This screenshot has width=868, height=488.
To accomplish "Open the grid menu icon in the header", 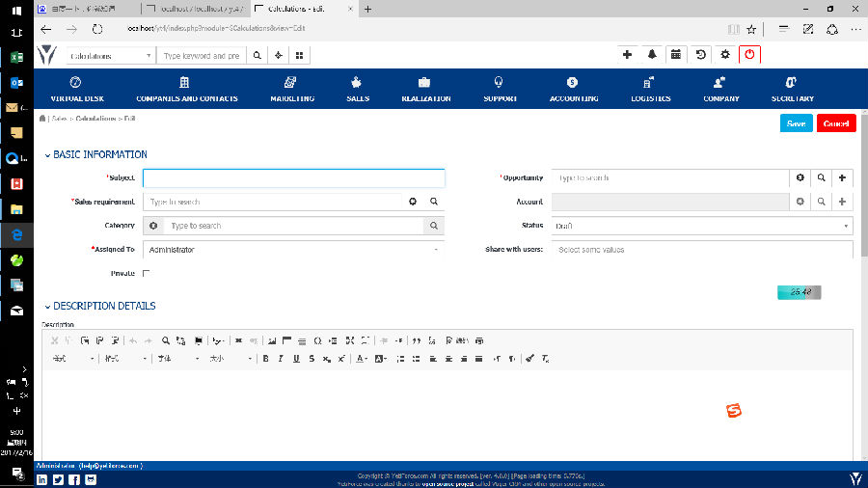I will coord(300,55).
